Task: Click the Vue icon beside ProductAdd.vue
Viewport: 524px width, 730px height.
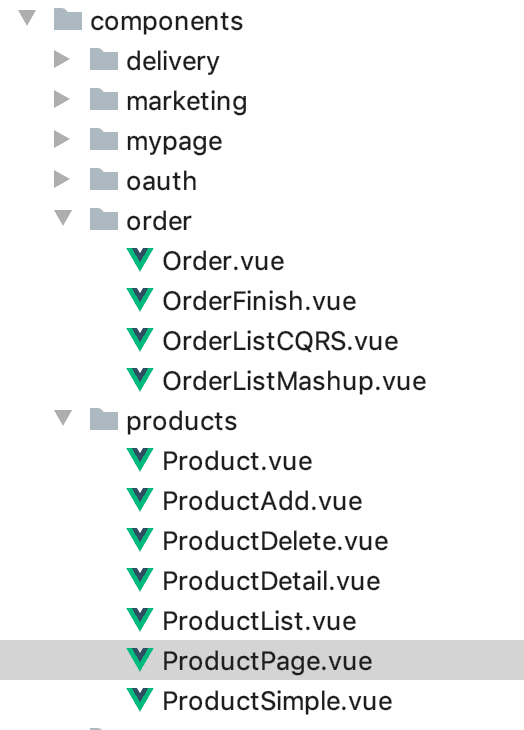Action: [140, 500]
